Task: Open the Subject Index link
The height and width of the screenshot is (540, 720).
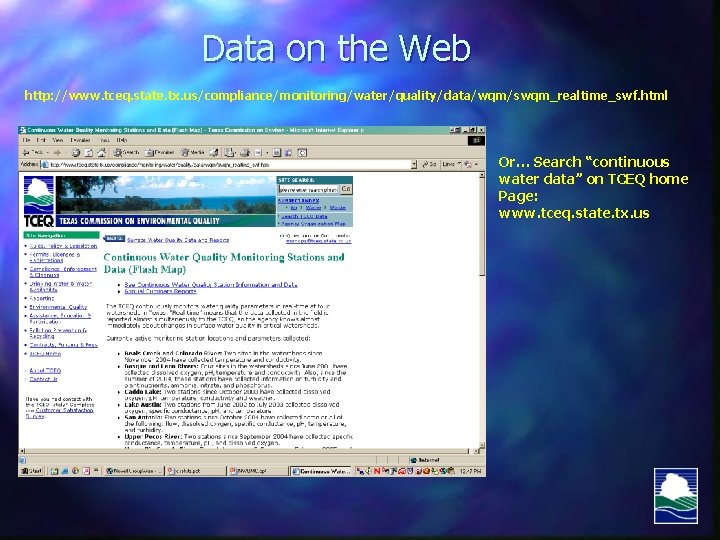Action: (298, 201)
